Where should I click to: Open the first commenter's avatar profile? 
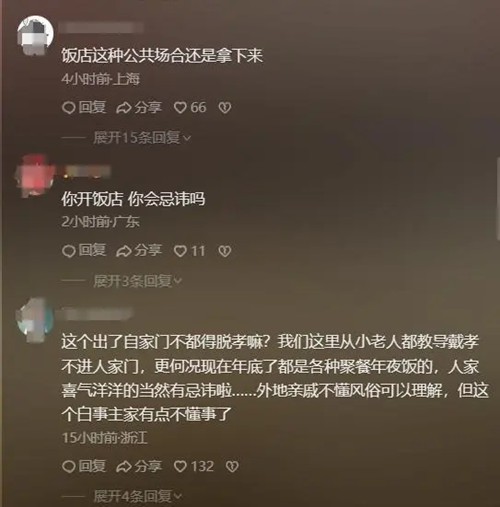point(35,34)
